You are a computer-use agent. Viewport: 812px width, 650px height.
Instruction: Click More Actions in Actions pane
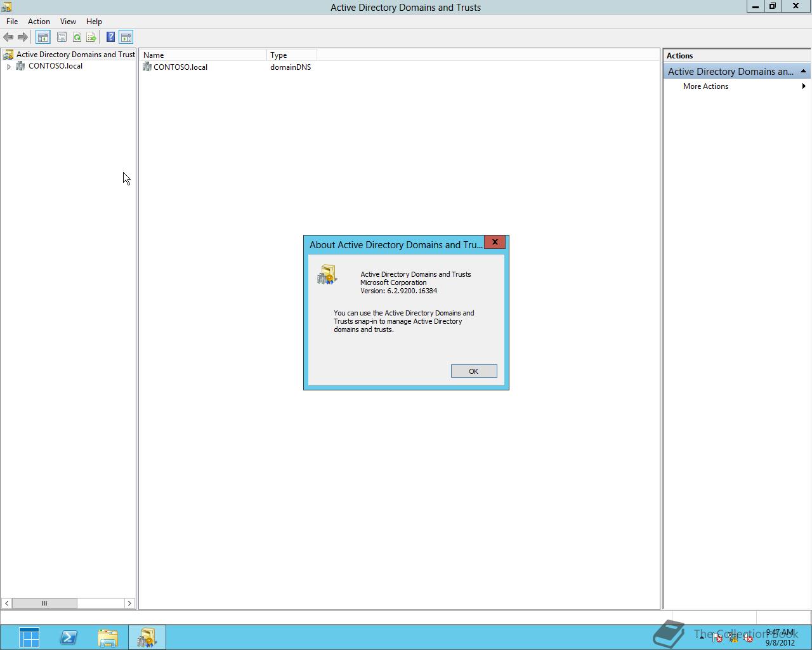click(x=705, y=86)
